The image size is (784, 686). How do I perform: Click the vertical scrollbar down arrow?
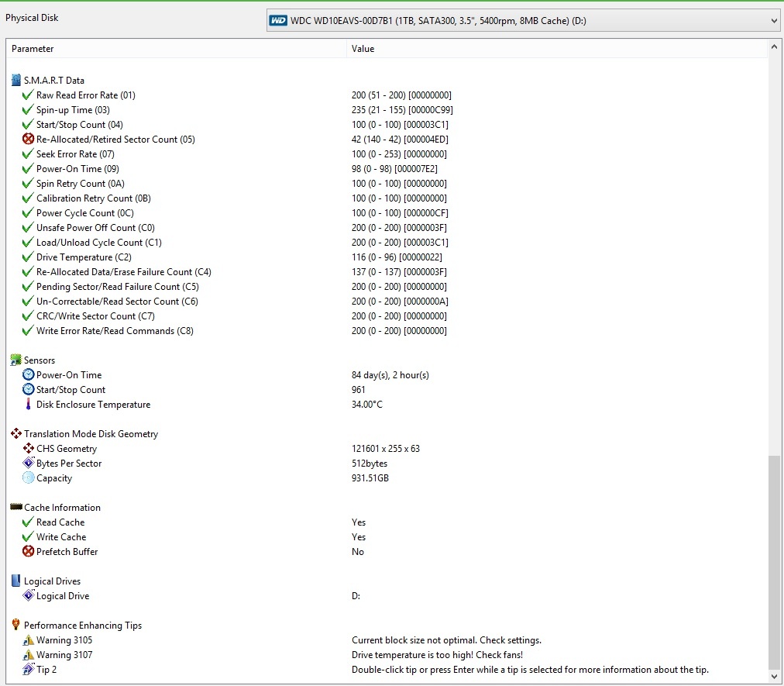click(775, 675)
